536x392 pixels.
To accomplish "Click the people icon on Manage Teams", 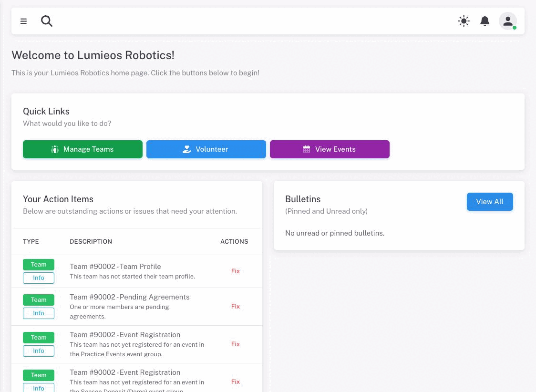I will 55,149.
